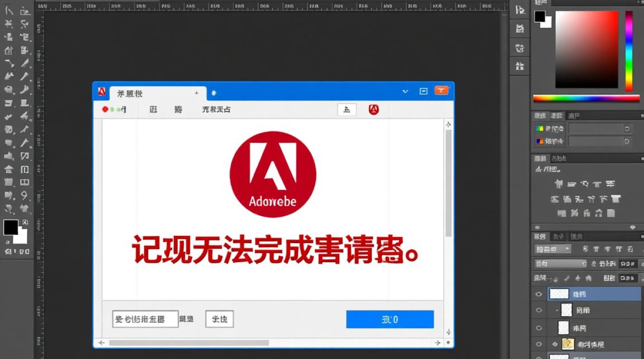This screenshot has width=644, height=359.
Task: Open the layer kind filter dropdown
Action: point(552,249)
